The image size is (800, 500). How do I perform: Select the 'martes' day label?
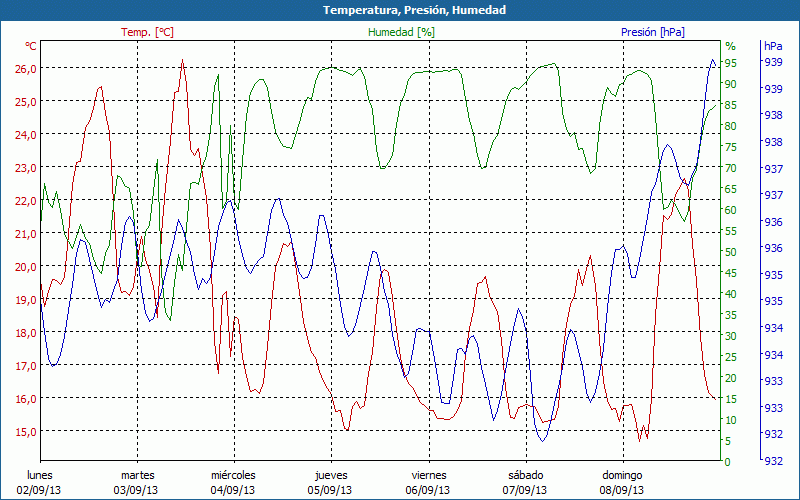point(137,475)
